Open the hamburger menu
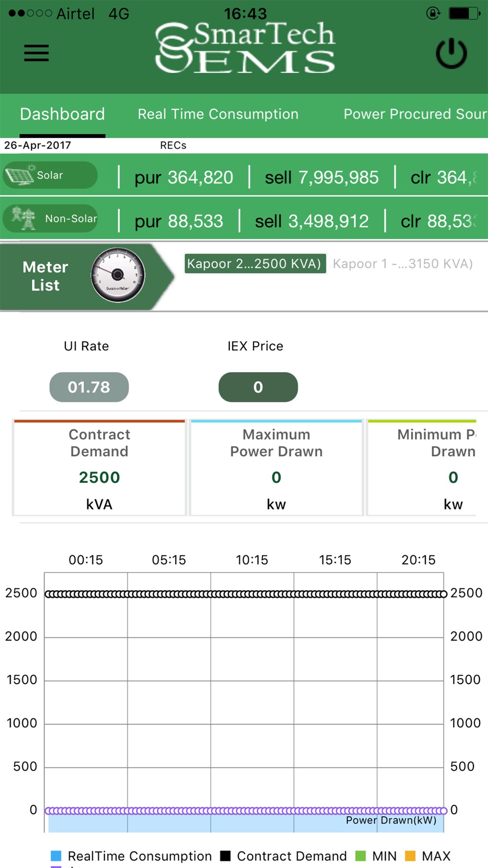488x868 pixels. pyautogui.click(x=37, y=53)
